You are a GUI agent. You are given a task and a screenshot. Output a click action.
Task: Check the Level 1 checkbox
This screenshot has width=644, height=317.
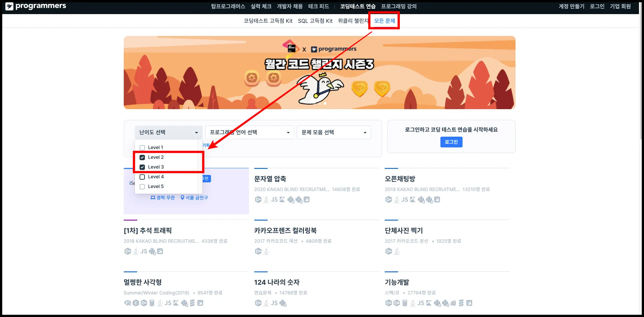(x=142, y=147)
